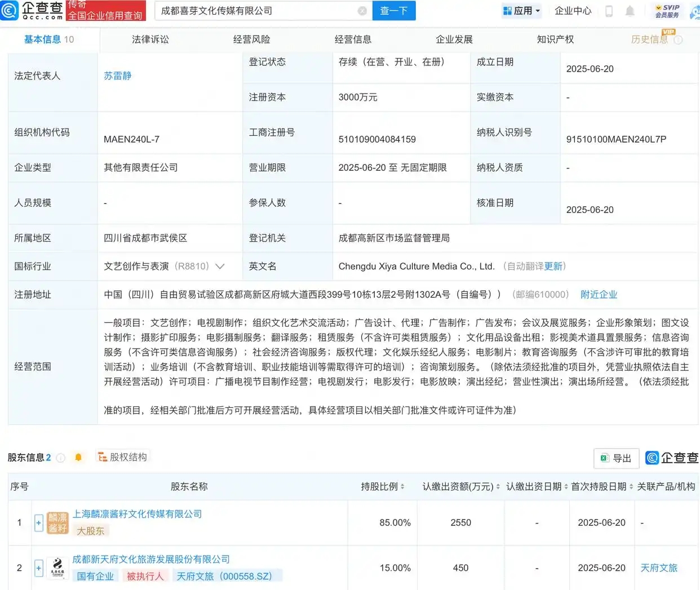Open 成都新天府文化旅游发展股份有限公司 link

coord(151,560)
